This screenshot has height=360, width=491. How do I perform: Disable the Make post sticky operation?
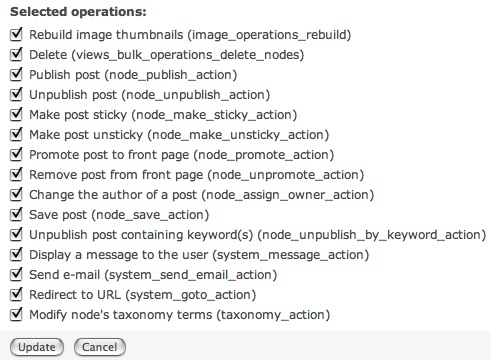pyautogui.click(x=16, y=115)
